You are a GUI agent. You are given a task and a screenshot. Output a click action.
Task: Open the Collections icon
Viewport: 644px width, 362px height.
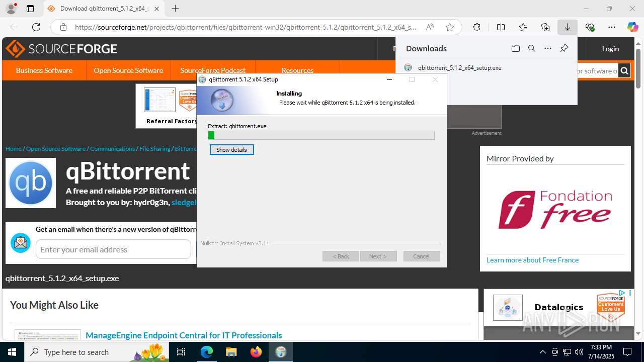[545, 27]
